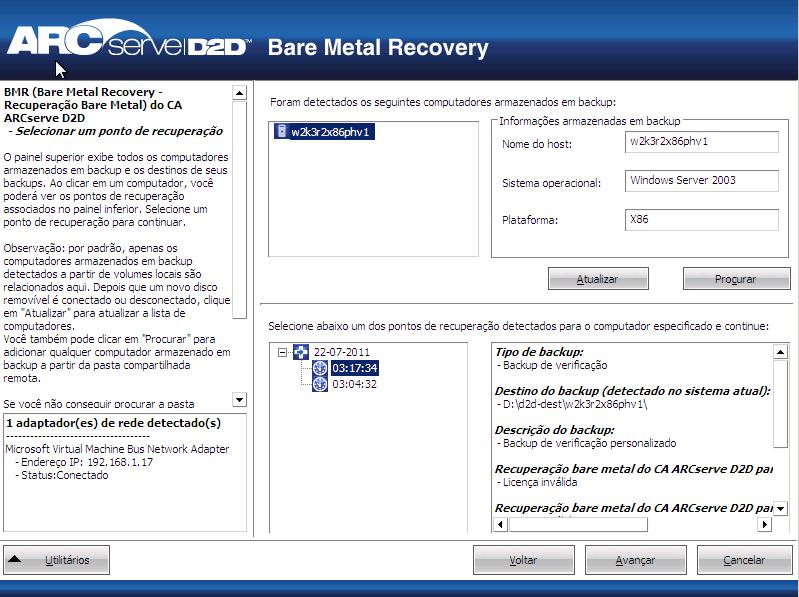Click the text 'Microsoft Virtual Machine Bus Network Adapter'

click(117, 449)
